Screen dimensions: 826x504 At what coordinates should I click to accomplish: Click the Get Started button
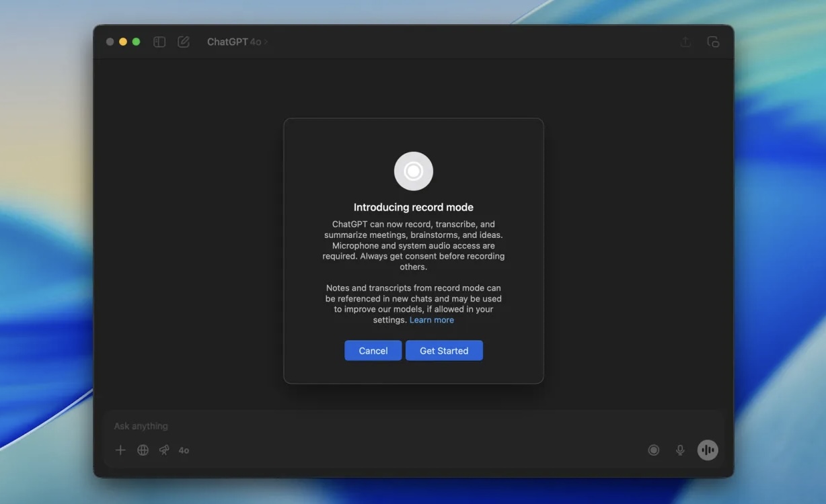[x=444, y=351]
